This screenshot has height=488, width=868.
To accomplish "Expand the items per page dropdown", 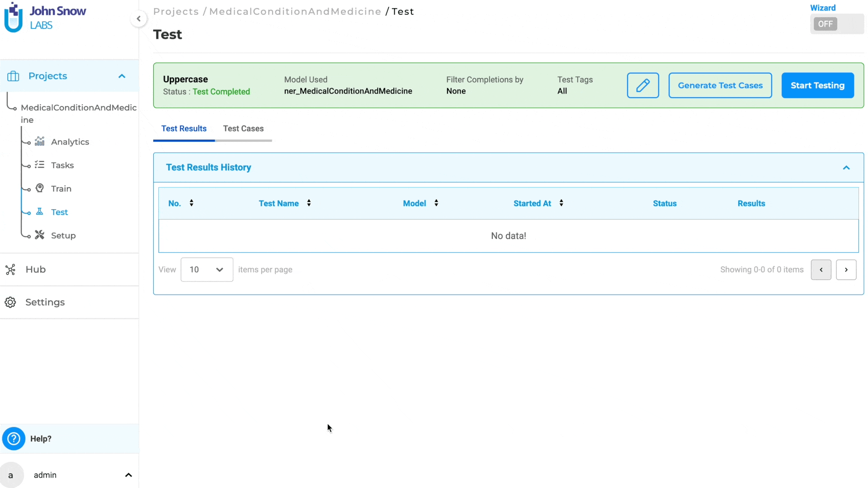I will coord(207,269).
